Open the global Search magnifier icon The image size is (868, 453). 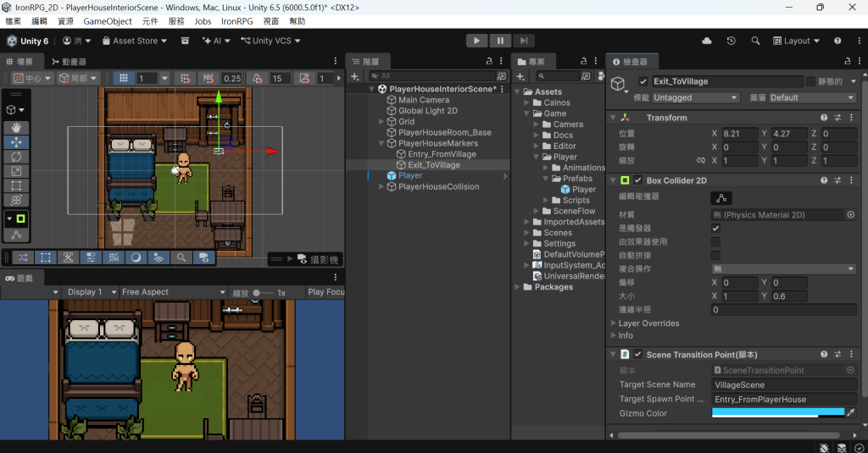coord(755,41)
